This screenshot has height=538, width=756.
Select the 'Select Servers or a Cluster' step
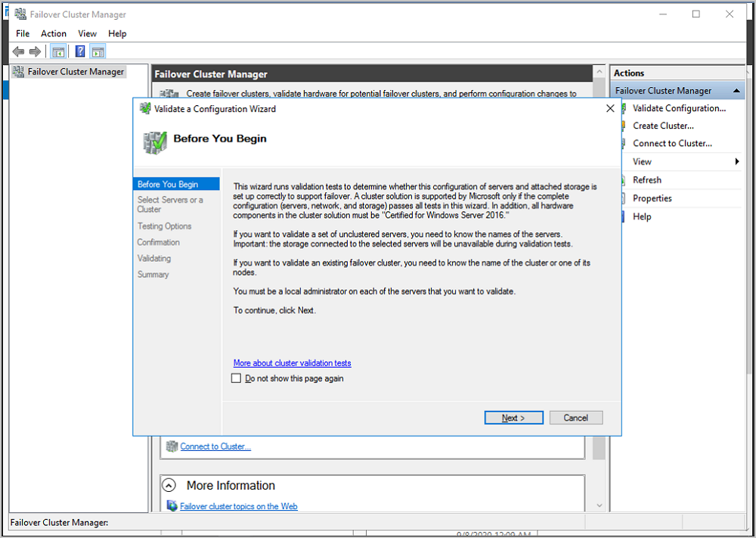[169, 204]
